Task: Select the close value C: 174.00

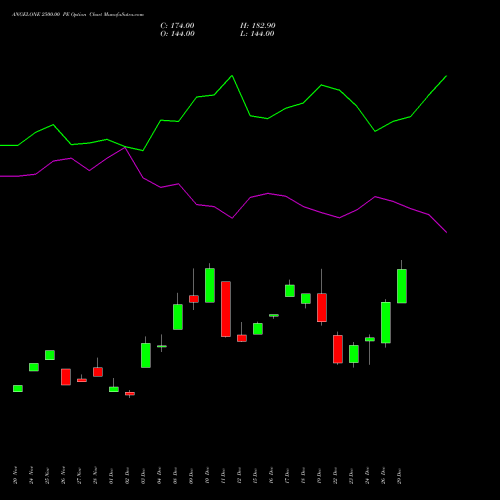Action: pos(177,26)
